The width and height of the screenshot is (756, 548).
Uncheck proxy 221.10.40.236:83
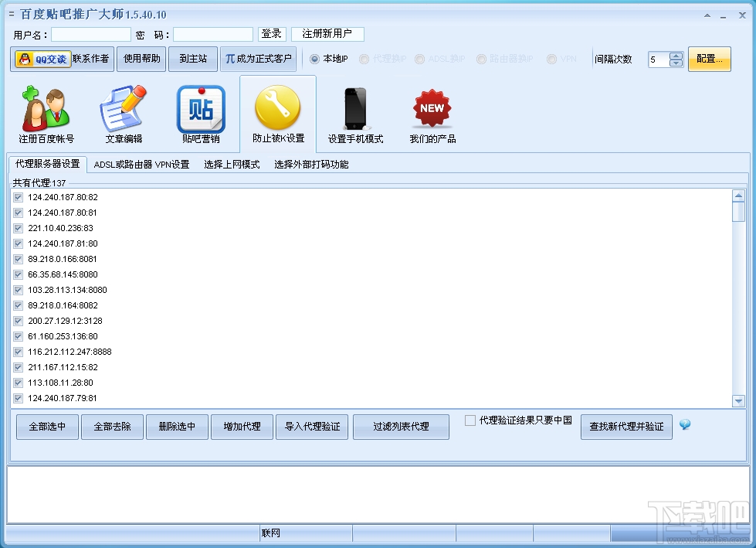point(19,228)
